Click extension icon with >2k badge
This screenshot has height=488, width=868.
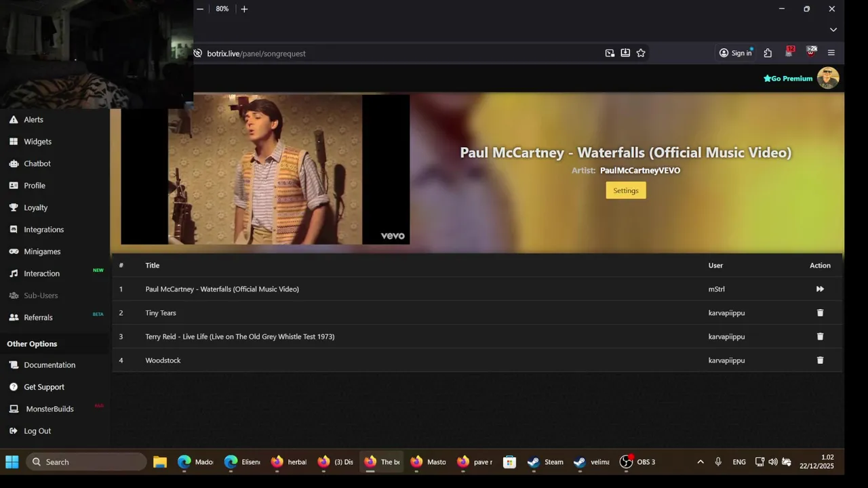811,52
